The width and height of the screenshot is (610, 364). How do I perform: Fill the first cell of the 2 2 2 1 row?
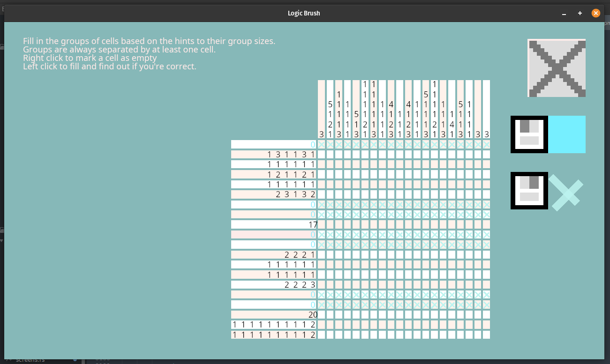pos(321,255)
